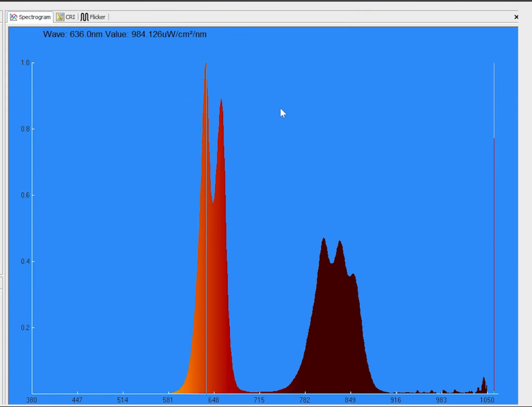Close the spectrogram panel with the X
This screenshot has height=407, width=532.
[516, 17]
